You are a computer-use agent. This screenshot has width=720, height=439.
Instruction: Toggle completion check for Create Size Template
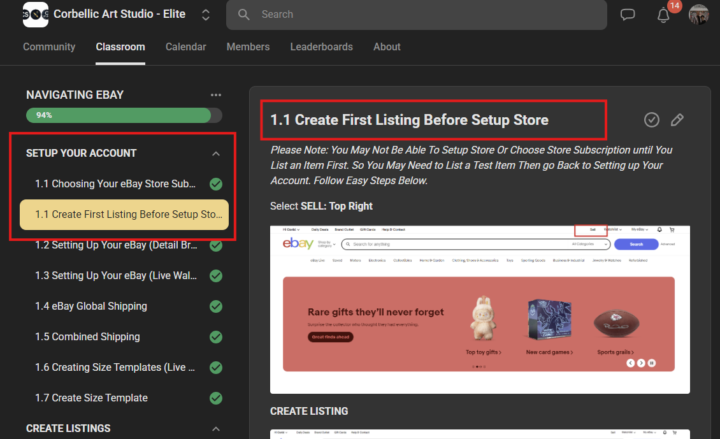click(216, 398)
